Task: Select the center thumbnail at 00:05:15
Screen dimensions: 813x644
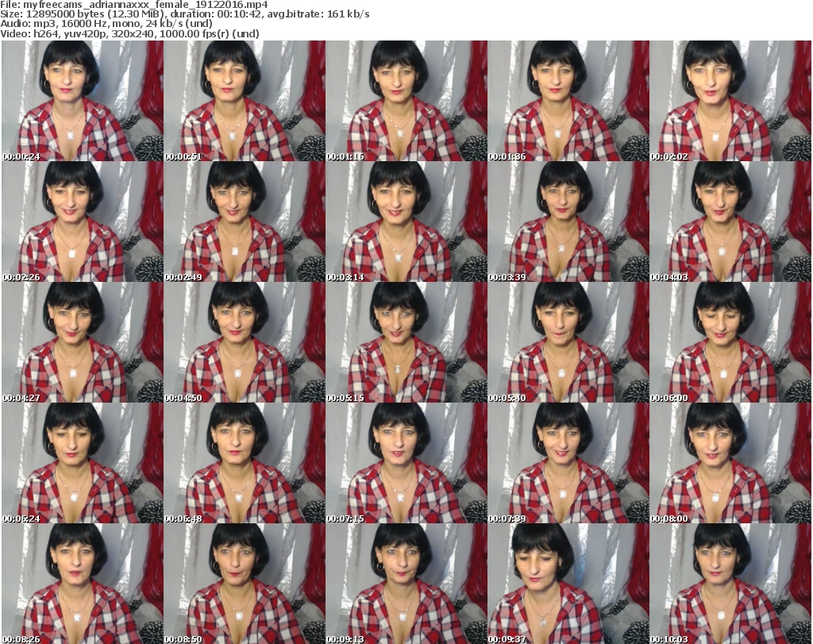Action: [406, 342]
